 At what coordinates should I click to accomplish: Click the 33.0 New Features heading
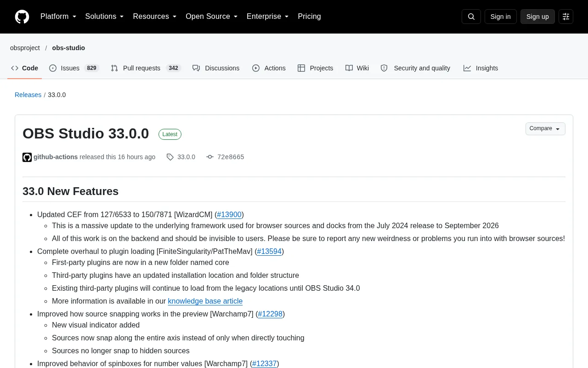[x=70, y=191]
